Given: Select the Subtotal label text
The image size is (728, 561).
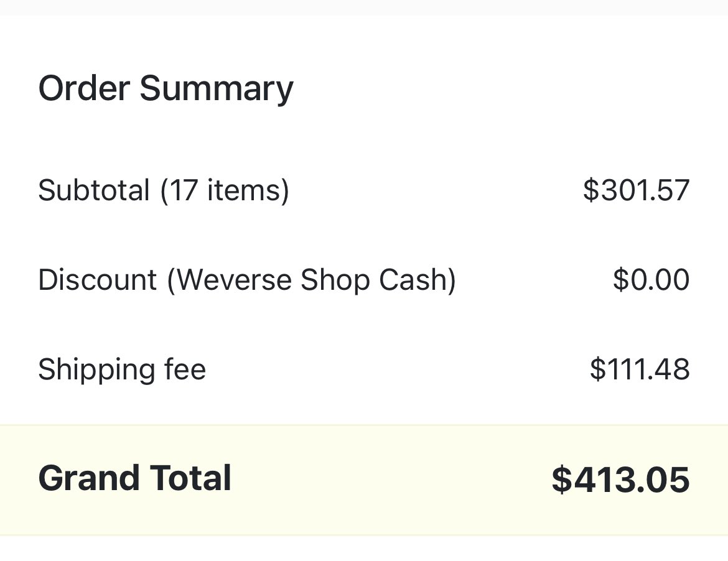Looking at the screenshot, I should (x=94, y=190).
